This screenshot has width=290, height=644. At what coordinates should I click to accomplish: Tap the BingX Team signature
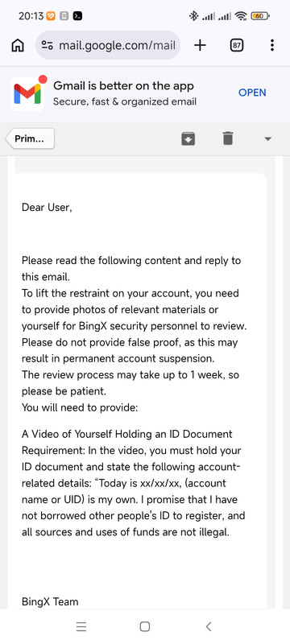pos(50,601)
